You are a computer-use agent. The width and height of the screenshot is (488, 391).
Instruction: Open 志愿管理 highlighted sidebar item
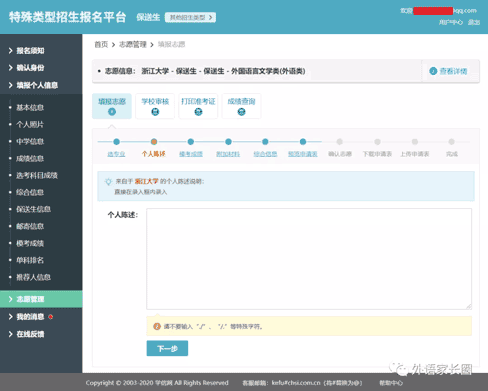click(x=41, y=299)
